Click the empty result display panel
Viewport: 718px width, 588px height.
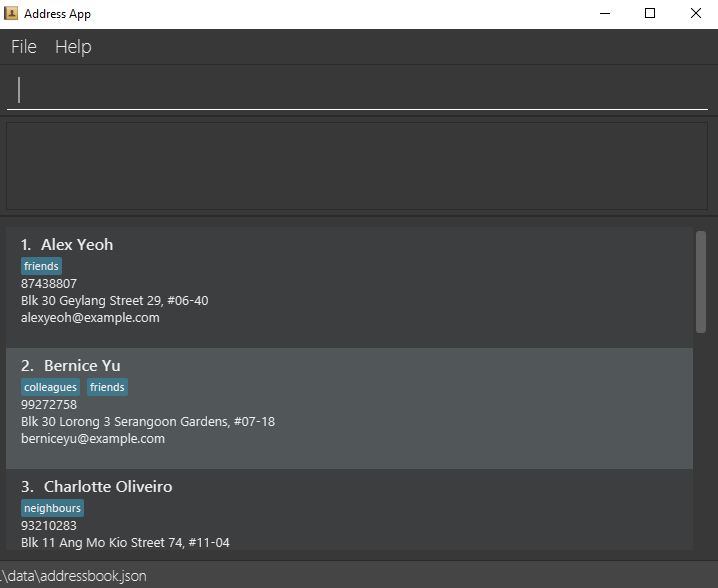[357, 166]
